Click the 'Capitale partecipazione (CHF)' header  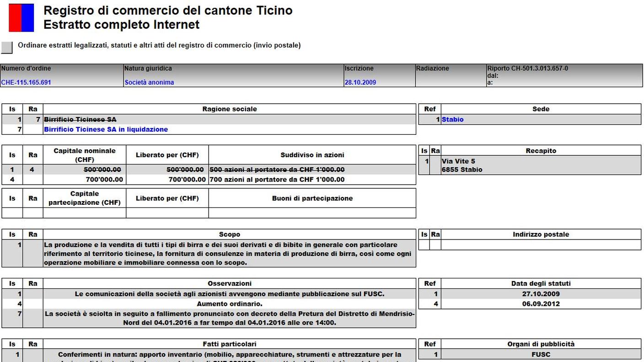pos(85,198)
